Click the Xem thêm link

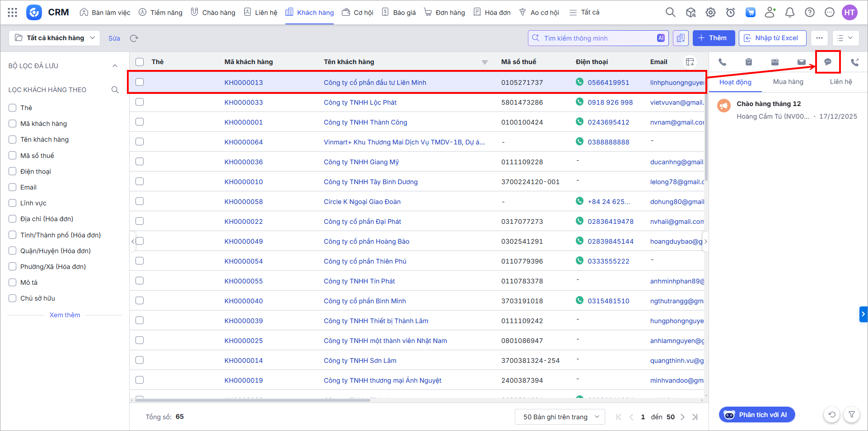point(65,315)
